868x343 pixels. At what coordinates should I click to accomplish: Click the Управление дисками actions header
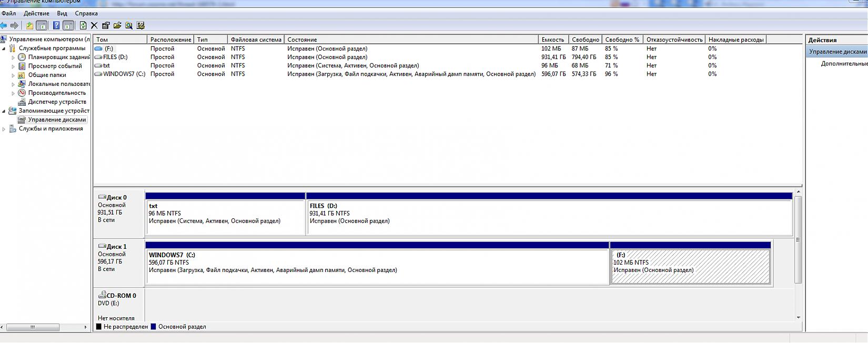click(837, 52)
